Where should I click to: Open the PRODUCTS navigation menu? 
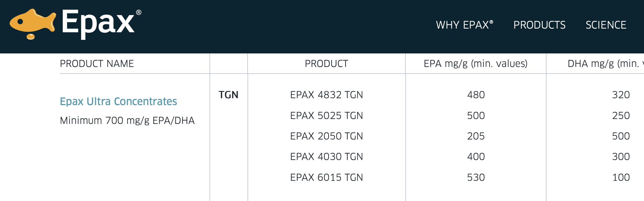click(539, 25)
